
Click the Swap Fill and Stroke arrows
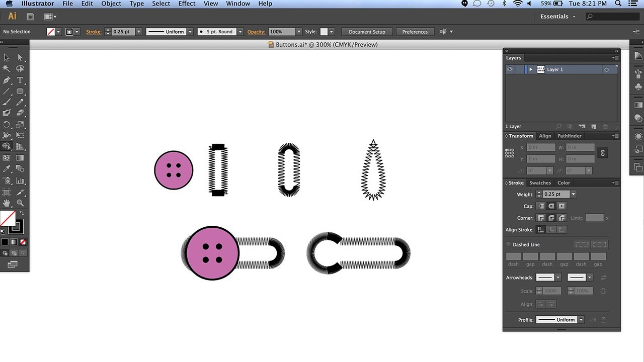click(22, 213)
